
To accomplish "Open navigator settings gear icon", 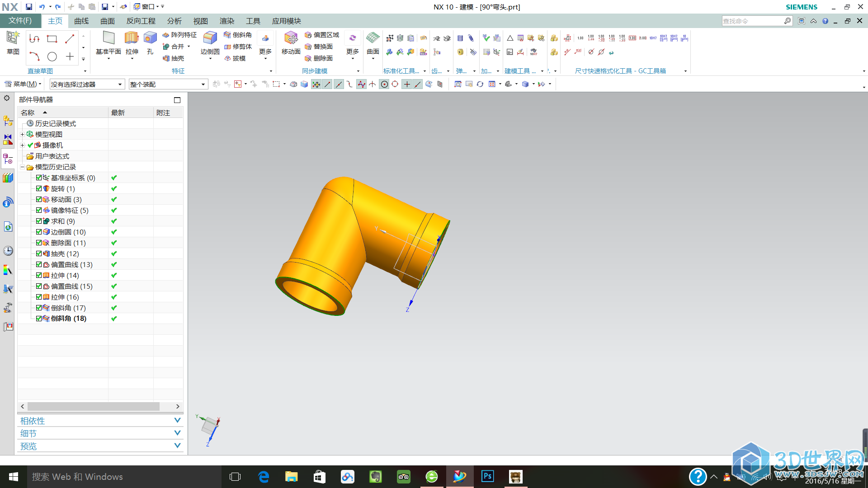I will tap(7, 98).
